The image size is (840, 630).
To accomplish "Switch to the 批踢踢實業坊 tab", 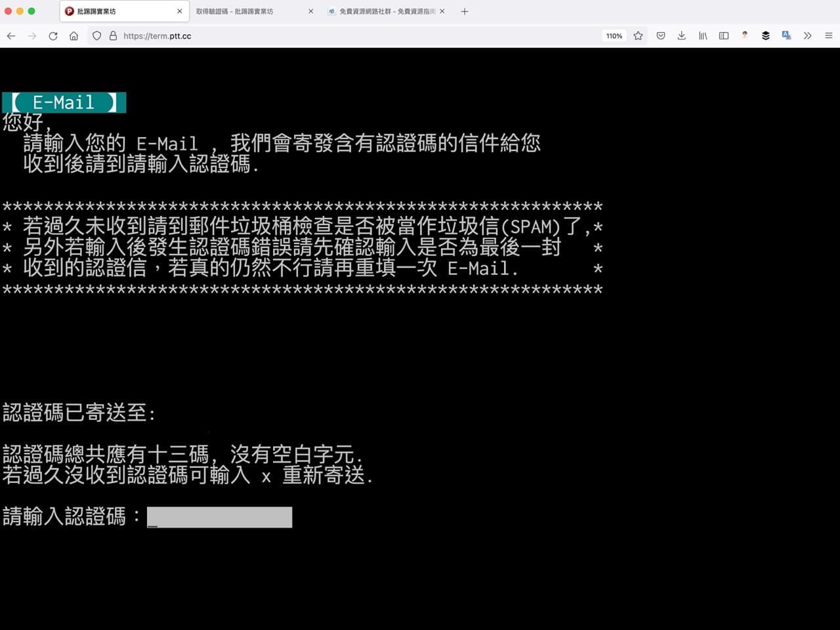I will coord(124,11).
